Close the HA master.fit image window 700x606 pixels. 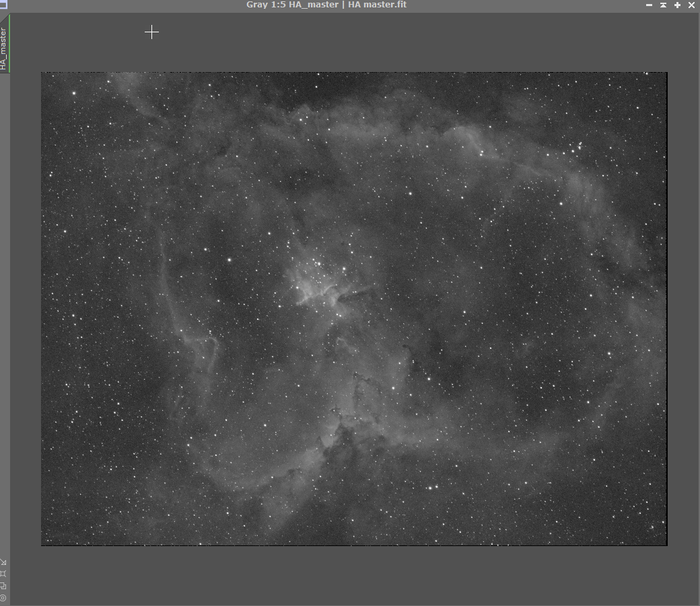pyautogui.click(x=691, y=5)
